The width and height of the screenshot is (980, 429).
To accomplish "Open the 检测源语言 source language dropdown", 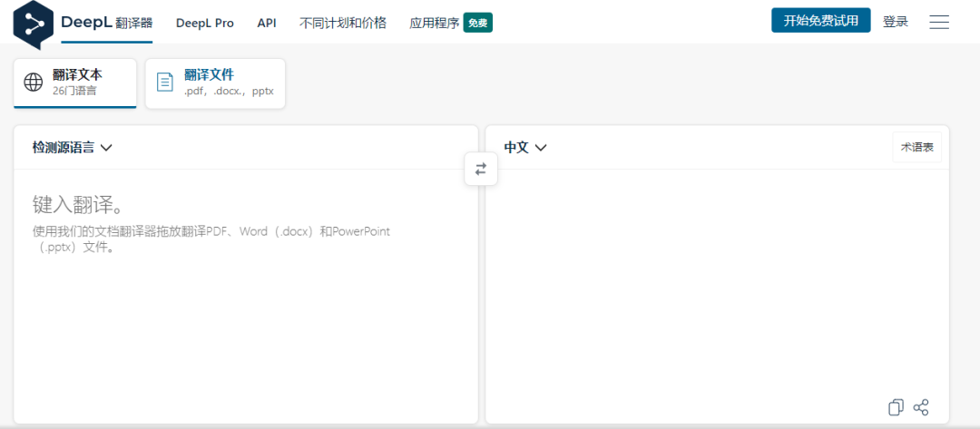I will click(x=72, y=147).
